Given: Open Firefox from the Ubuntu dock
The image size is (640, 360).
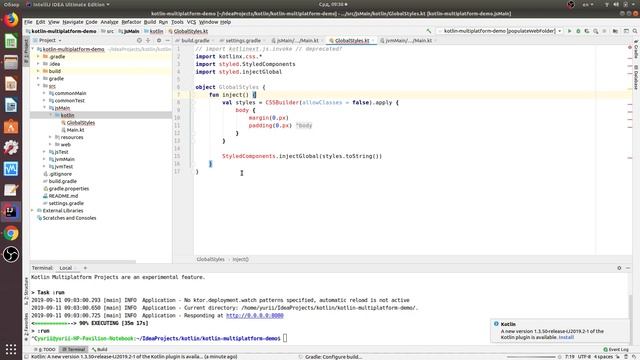Looking at the screenshot, I should coord(11,20).
